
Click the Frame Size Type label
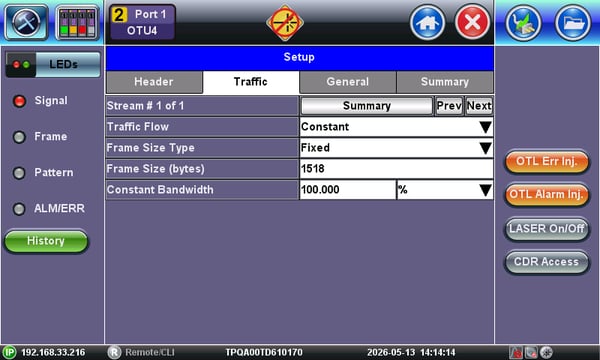tap(150, 148)
